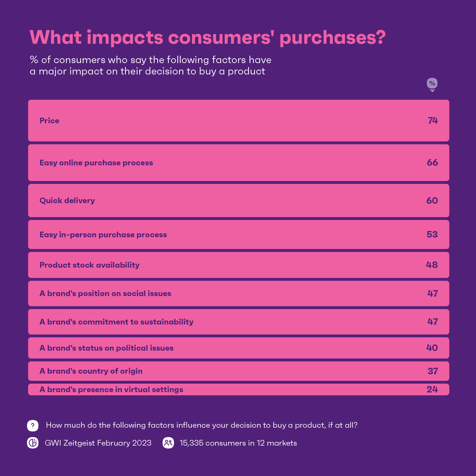The height and width of the screenshot is (476, 476).
Task: Select the brand's presence in virtual settings bar
Action: click(x=238, y=389)
